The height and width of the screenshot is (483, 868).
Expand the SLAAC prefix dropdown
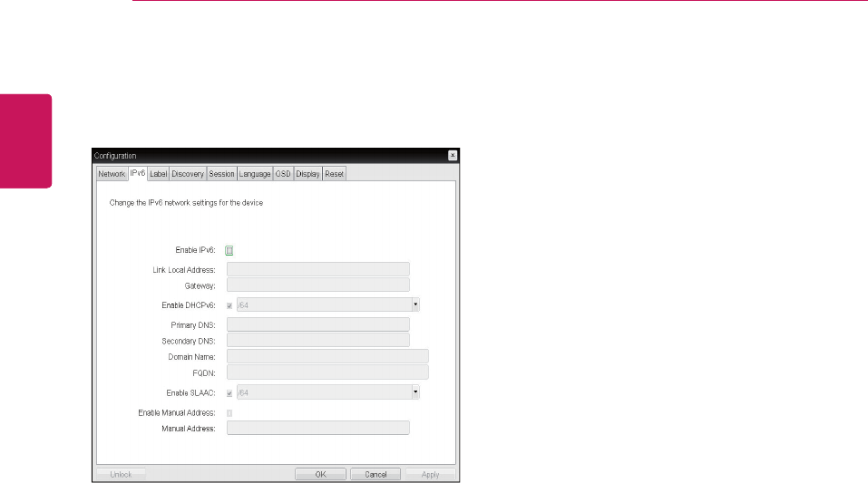(x=415, y=392)
